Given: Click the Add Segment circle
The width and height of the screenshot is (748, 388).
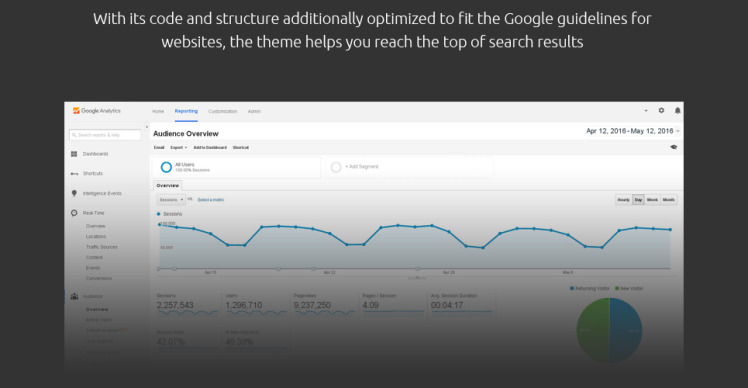Looking at the screenshot, I should pos(336,167).
